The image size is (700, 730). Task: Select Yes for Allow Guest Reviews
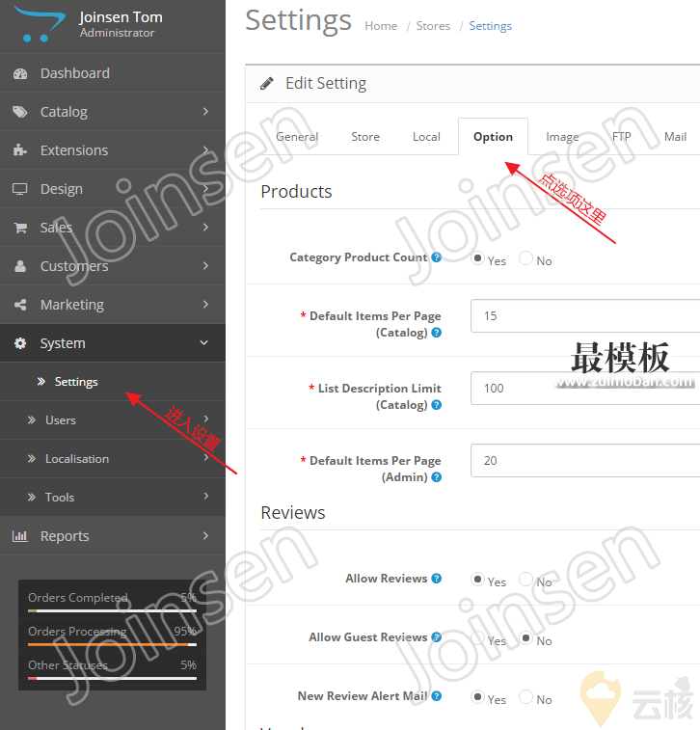coord(477,637)
